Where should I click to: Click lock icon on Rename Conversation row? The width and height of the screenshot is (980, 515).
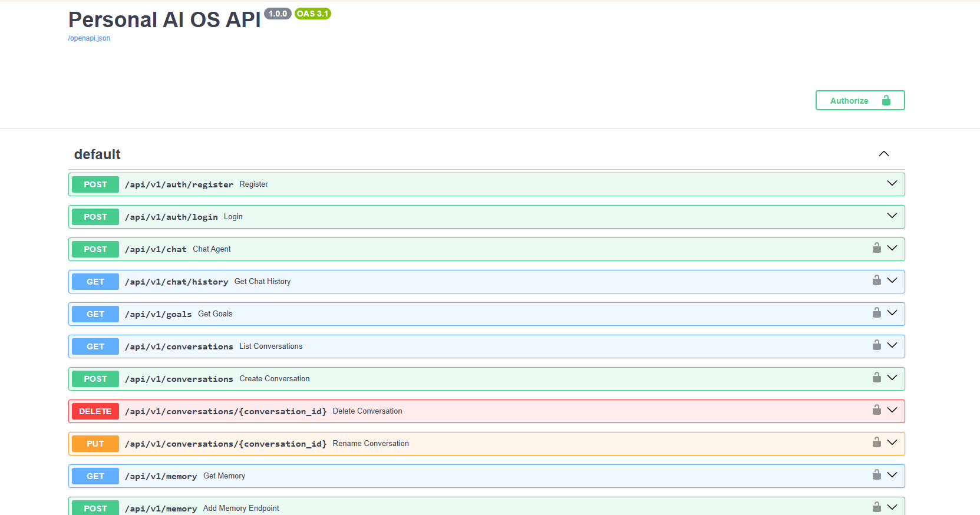877,442
